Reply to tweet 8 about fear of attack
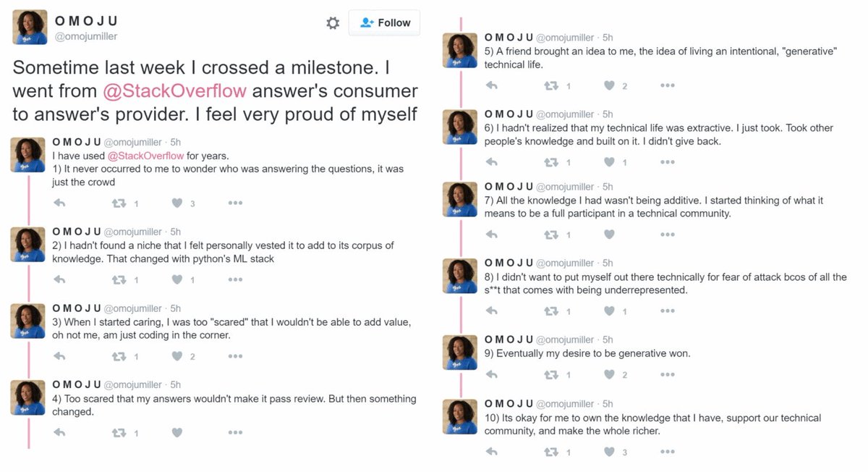Screen dimensions: 868x472 click(492, 311)
